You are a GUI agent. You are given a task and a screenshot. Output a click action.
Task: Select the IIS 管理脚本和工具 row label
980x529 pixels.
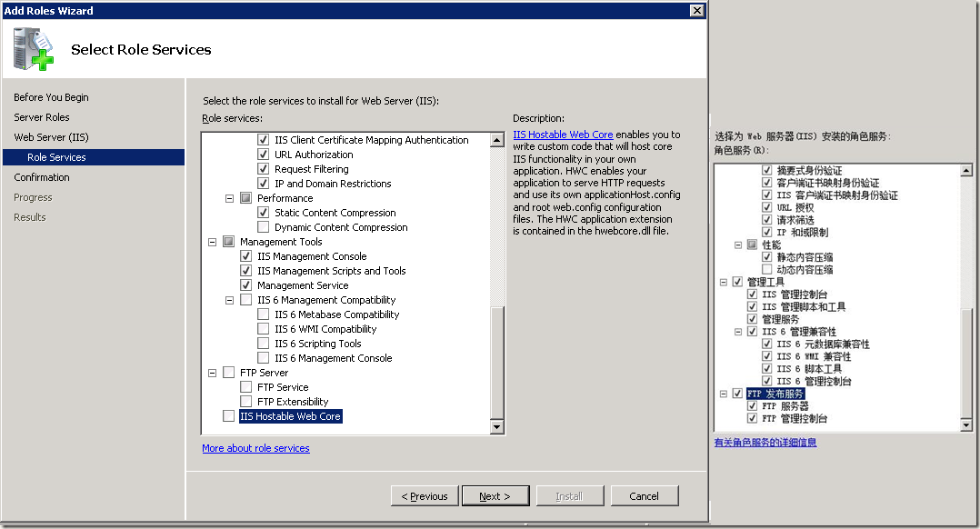point(804,306)
